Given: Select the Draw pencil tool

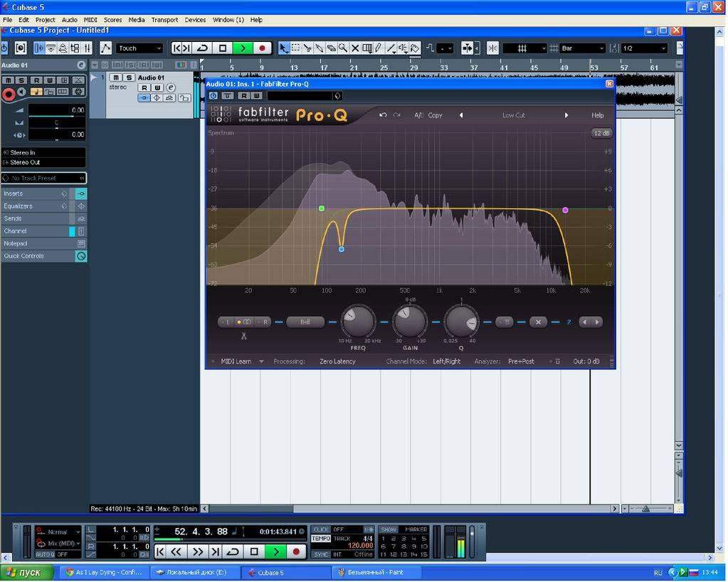Looking at the screenshot, I should pos(379,48).
